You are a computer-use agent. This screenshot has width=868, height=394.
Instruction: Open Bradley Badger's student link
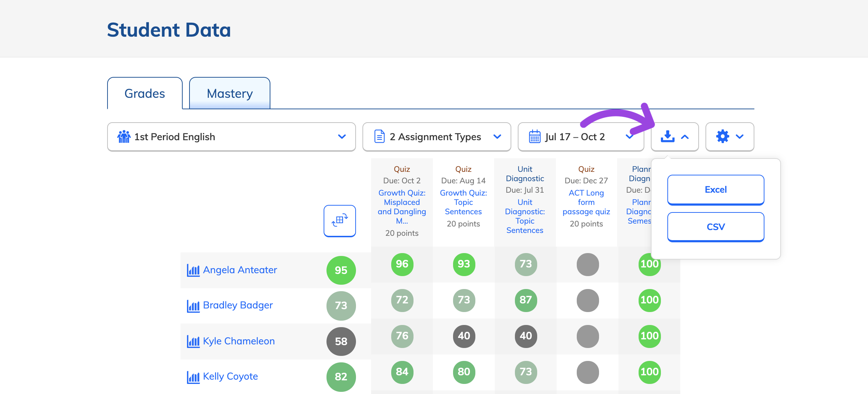pos(238,305)
